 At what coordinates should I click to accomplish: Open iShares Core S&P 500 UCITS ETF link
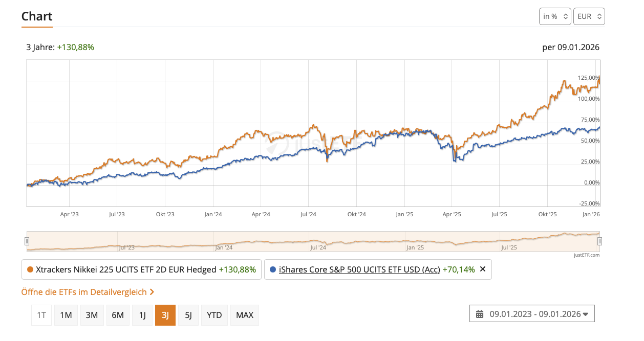pyautogui.click(x=359, y=269)
